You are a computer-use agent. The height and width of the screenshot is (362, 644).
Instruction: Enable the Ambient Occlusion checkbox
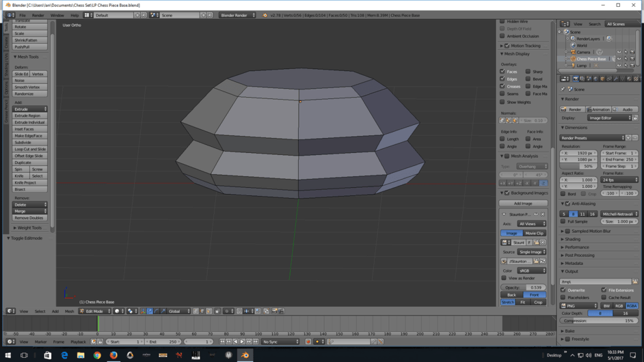click(502, 36)
